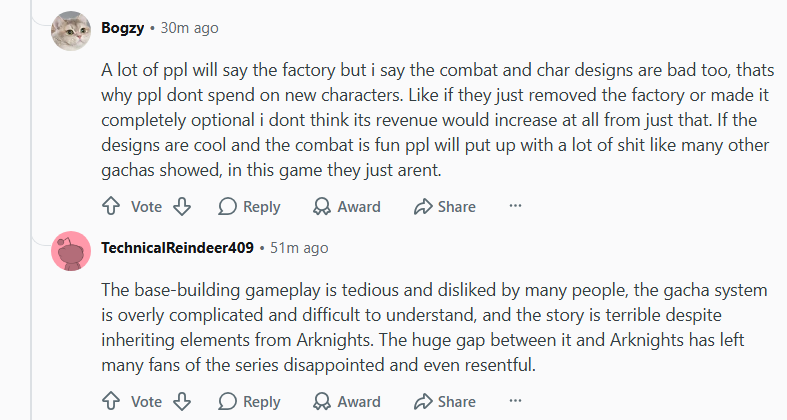Open permalink from 30m ago timestamp
787x420 pixels.
point(189,28)
